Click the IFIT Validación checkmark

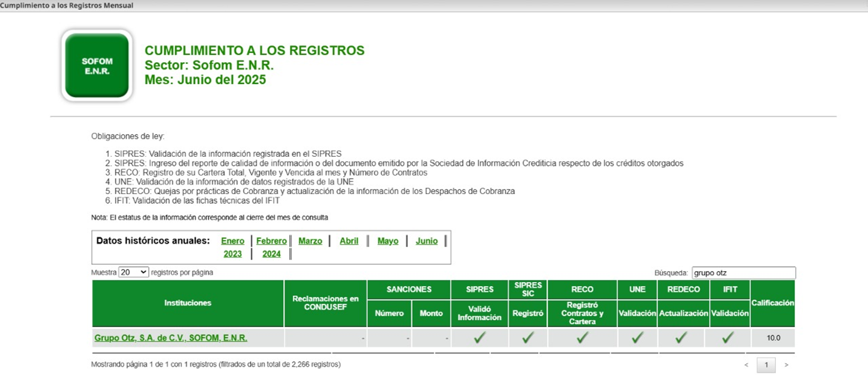tap(728, 338)
